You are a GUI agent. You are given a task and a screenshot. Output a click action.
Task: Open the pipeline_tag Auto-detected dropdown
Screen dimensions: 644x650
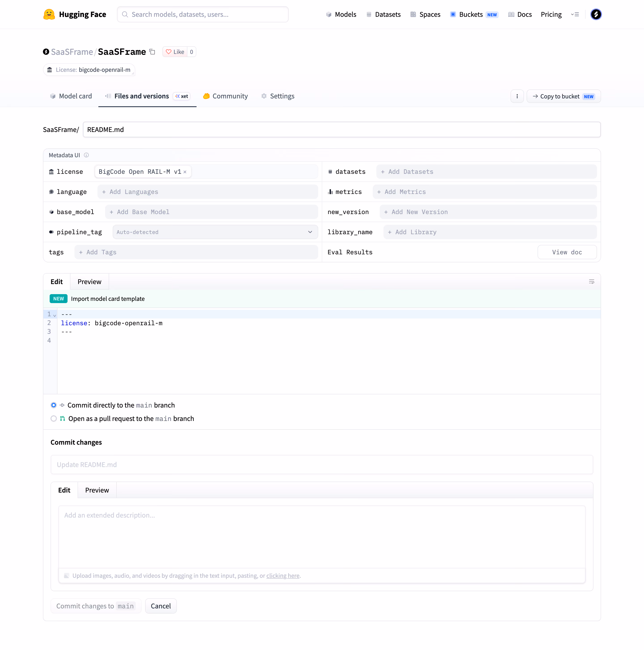pos(215,232)
